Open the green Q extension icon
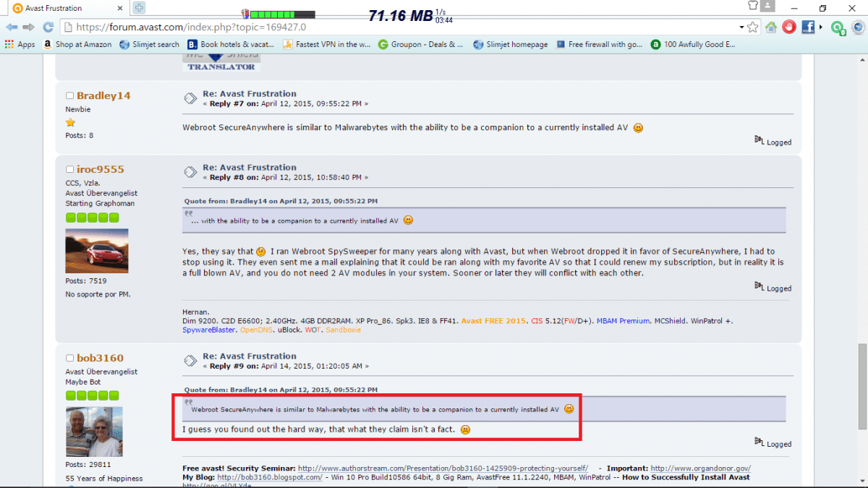 click(837, 27)
